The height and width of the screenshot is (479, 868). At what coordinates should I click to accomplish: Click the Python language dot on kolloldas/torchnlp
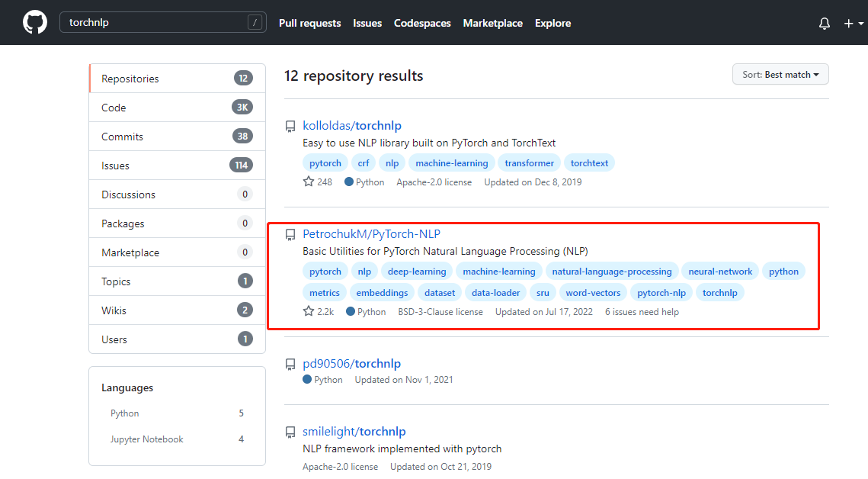(349, 182)
